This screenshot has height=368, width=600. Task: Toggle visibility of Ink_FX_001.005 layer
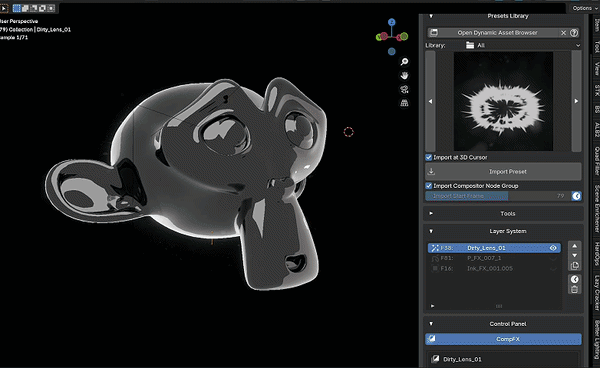tap(553, 269)
